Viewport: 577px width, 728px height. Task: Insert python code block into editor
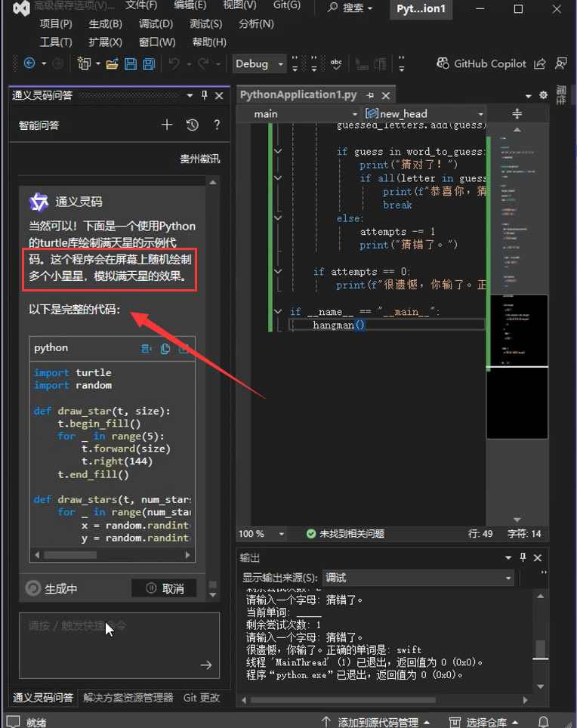click(147, 348)
